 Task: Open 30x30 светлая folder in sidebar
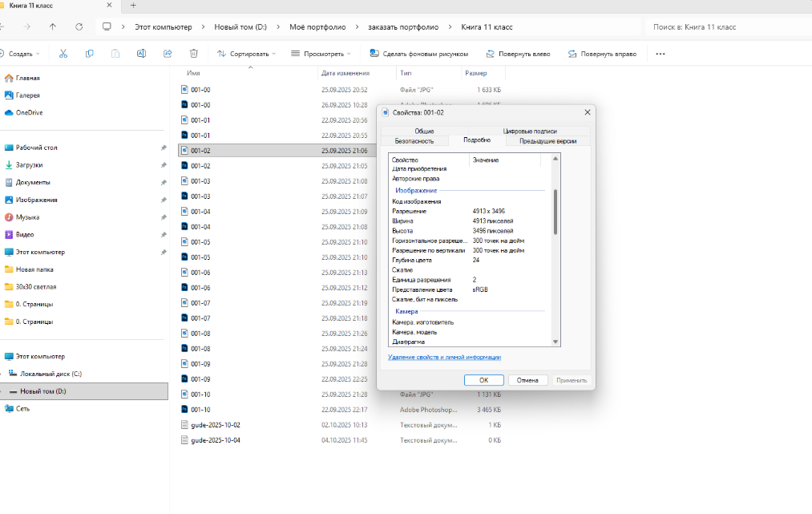[x=36, y=286]
